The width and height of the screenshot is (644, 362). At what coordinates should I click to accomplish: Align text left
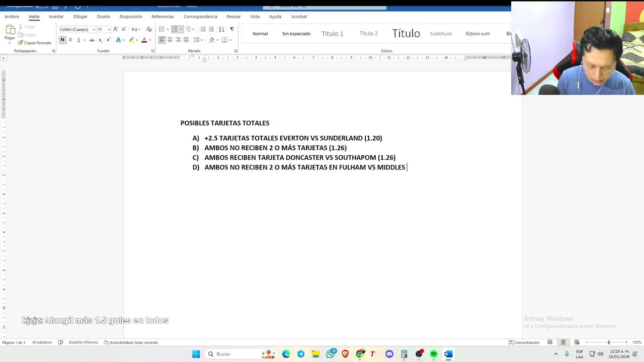(162, 40)
